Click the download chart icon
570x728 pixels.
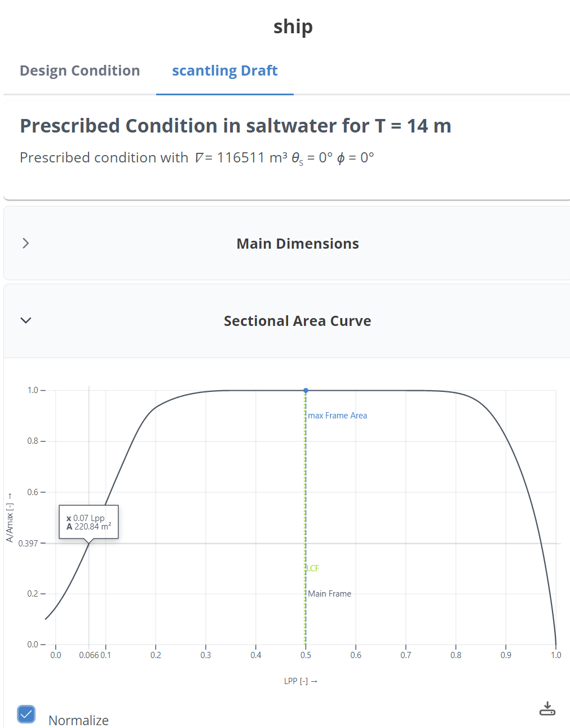coord(546,709)
